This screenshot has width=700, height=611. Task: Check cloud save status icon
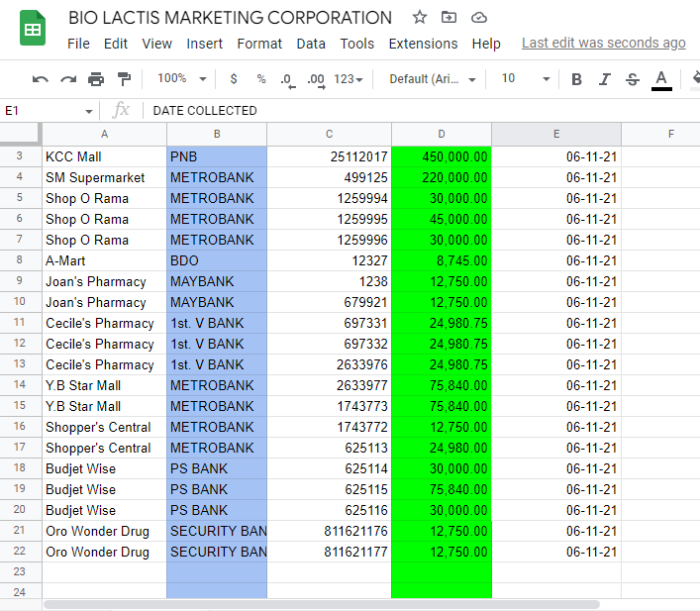click(x=479, y=18)
